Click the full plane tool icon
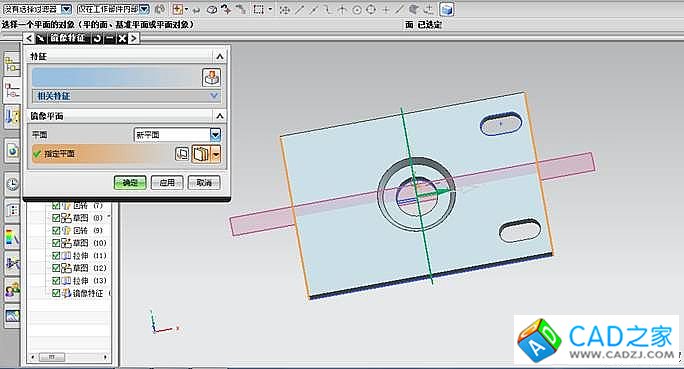 181,154
